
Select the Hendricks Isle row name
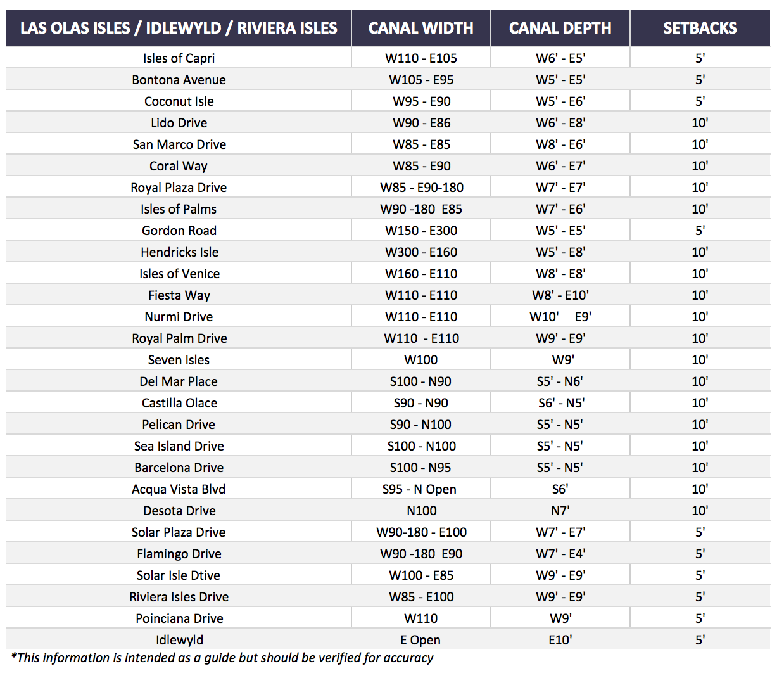point(179,252)
